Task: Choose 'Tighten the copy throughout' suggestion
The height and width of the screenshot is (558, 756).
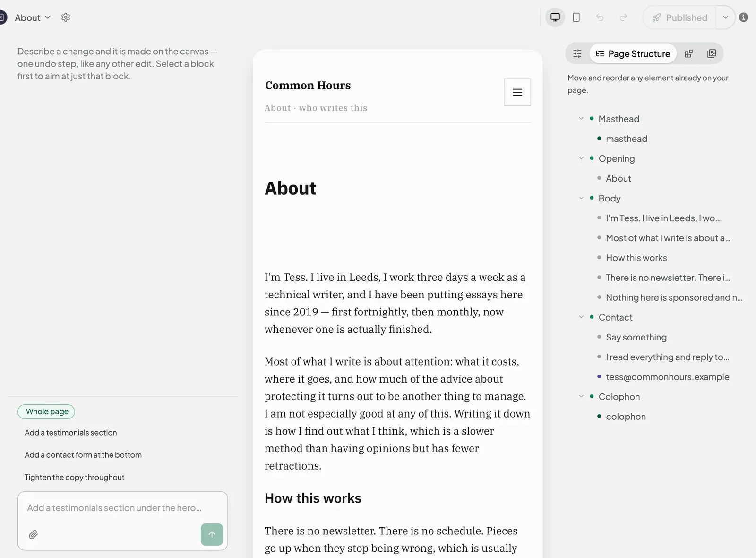Action: 75,477
